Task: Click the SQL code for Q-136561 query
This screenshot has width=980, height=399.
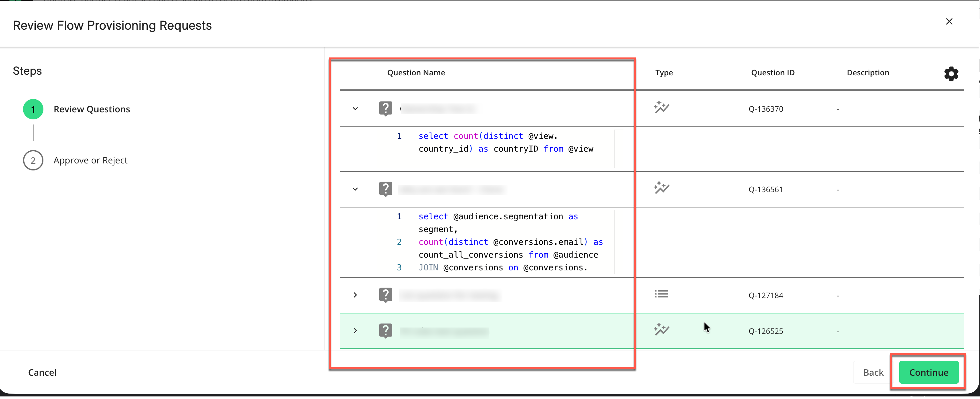Action: [510, 242]
